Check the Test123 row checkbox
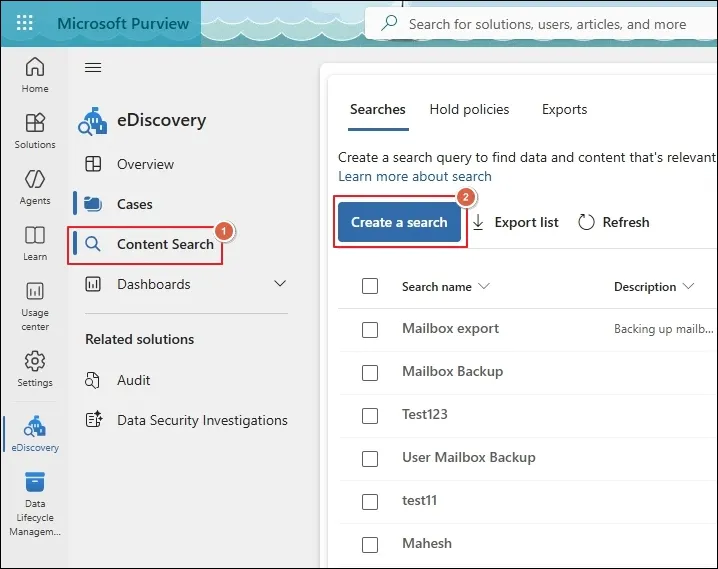Screen dimensions: 718x569 [x=370, y=416]
